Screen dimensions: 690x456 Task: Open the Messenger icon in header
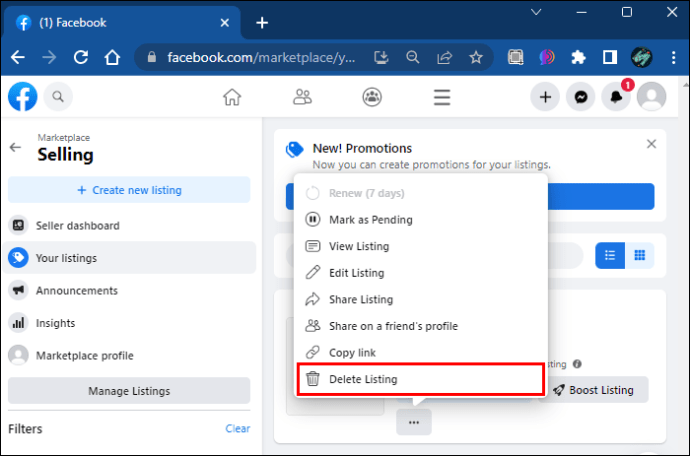tap(580, 97)
